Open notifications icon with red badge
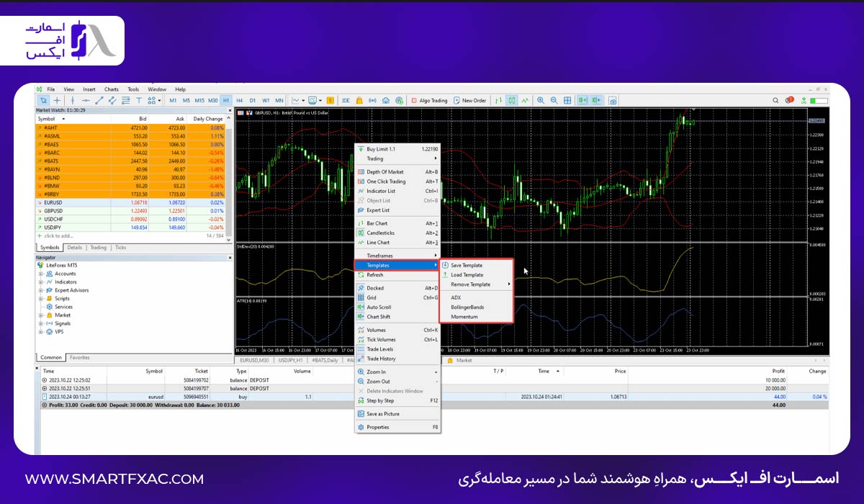864x504 pixels. (x=789, y=99)
